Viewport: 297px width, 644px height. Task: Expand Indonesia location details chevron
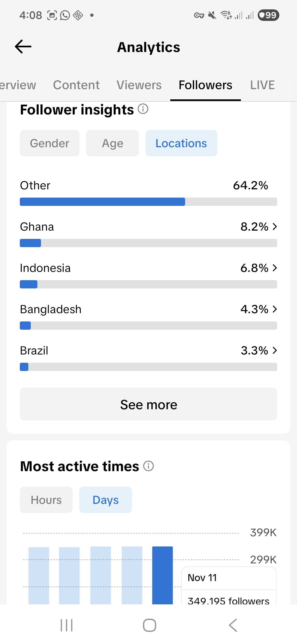click(x=275, y=268)
